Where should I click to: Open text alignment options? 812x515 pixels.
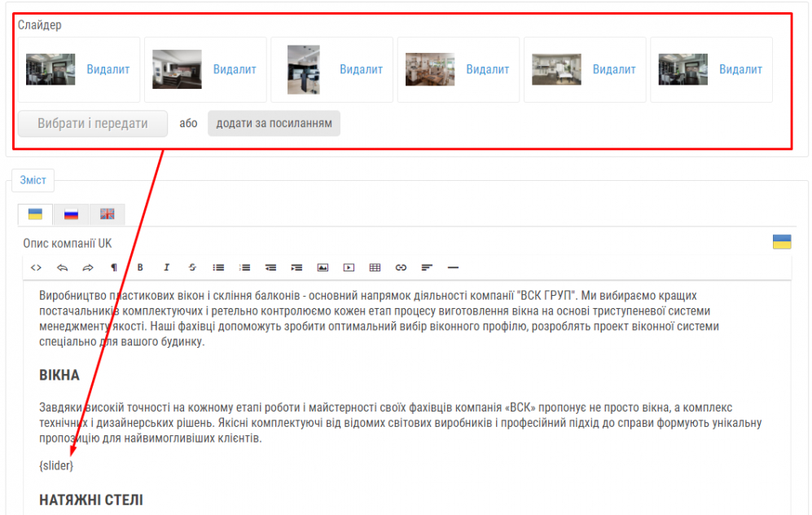[x=427, y=267]
